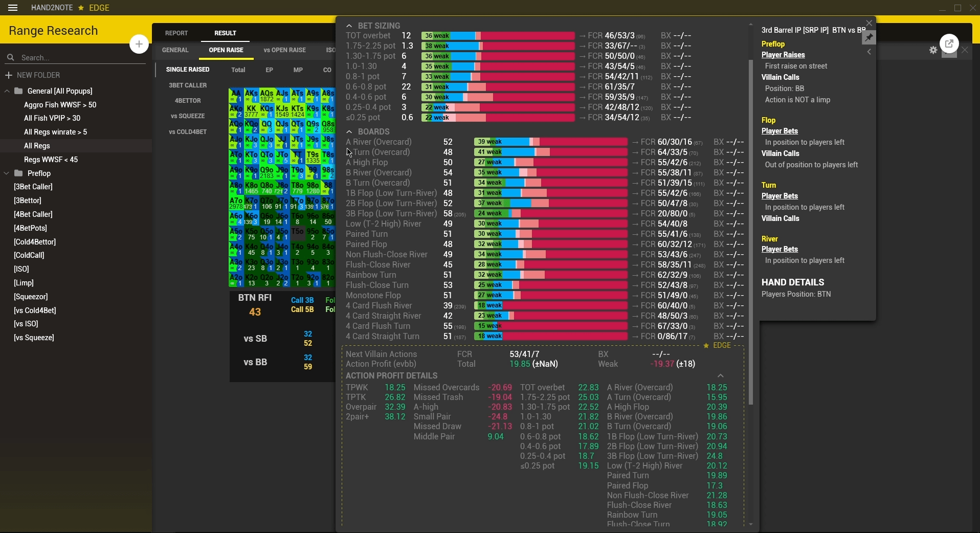Screen dimensions: 980x533
Task: Pin the 3rd Barrel IP popup
Action: point(869,37)
